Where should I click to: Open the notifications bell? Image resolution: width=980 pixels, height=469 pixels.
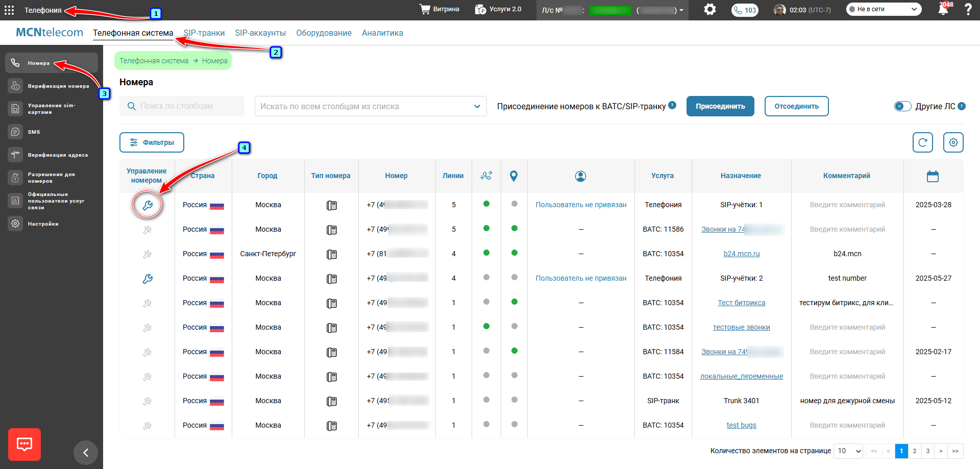[x=943, y=10]
